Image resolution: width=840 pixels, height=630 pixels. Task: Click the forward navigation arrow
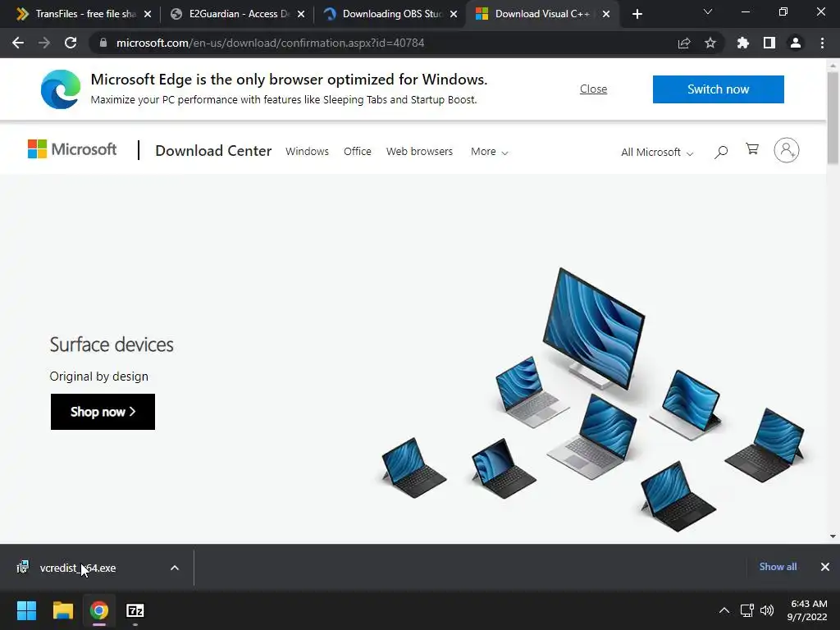click(x=44, y=43)
